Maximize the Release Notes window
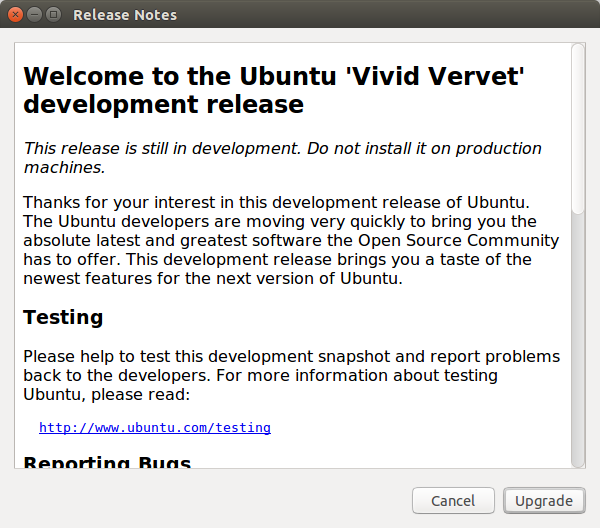This screenshot has width=600, height=528. pyautogui.click(x=54, y=15)
